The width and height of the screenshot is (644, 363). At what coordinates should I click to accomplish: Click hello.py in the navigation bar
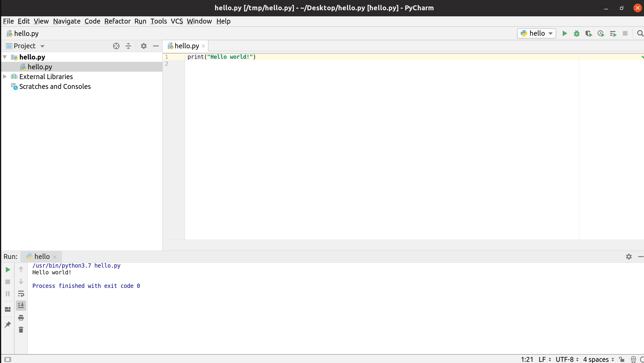coord(23,33)
